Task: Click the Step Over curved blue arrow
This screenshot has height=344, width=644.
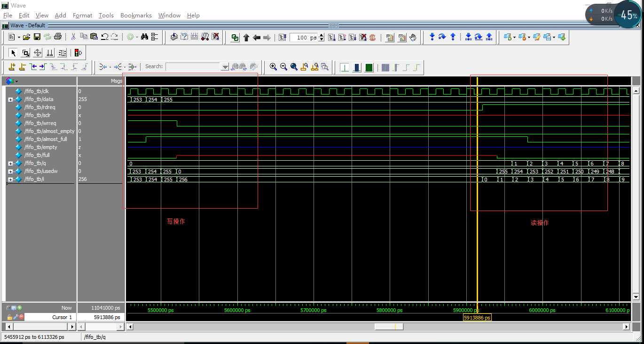Action: tap(442, 37)
